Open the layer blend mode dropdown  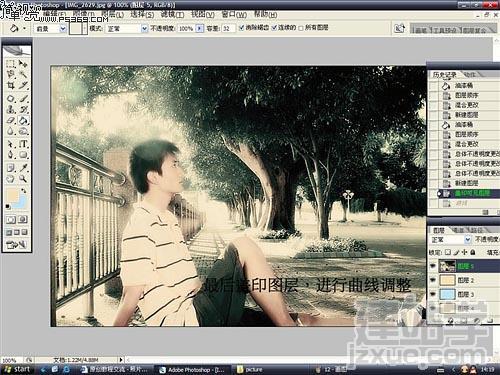pos(450,239)
